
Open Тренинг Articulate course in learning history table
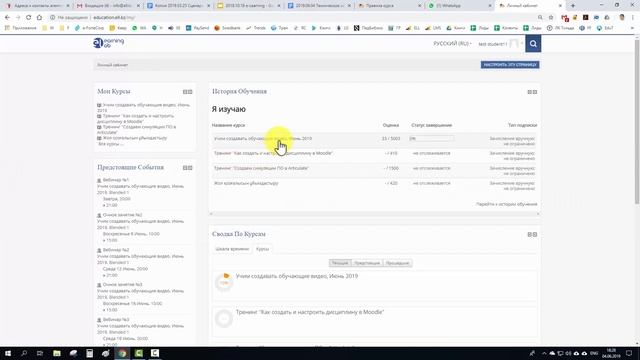point(261,168)
